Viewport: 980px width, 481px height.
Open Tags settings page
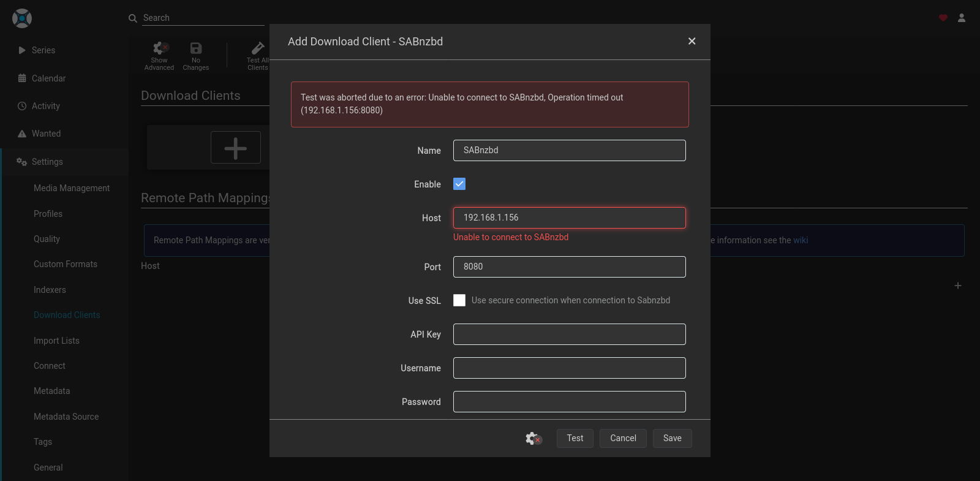(43, 442)
